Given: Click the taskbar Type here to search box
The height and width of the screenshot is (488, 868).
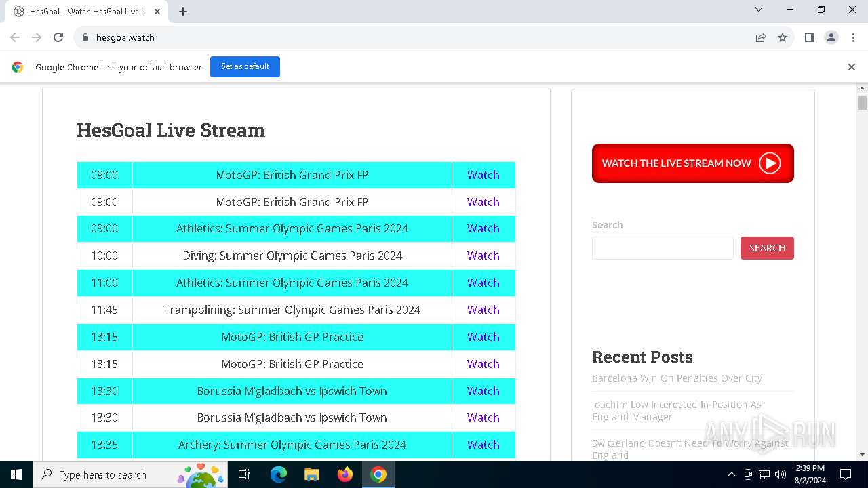Looking at the screenshot, I should click(x=130, y=474).
